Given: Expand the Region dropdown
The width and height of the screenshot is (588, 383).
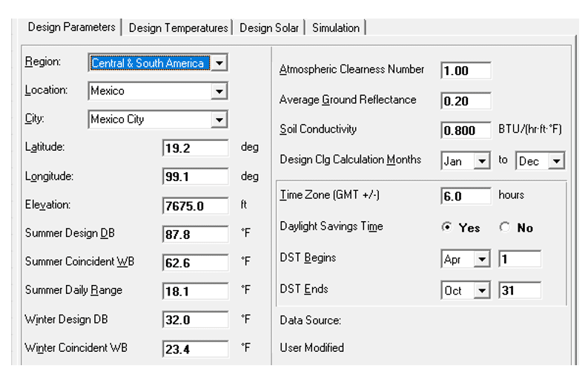Looking at the screenshot, I should point(219,63).
